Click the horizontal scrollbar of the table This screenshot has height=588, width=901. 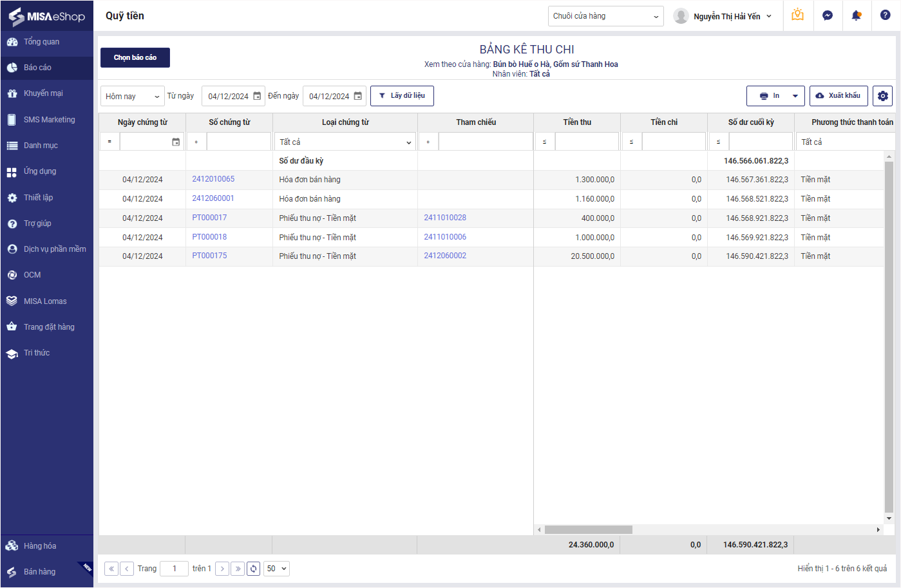(x=588, y=529)
